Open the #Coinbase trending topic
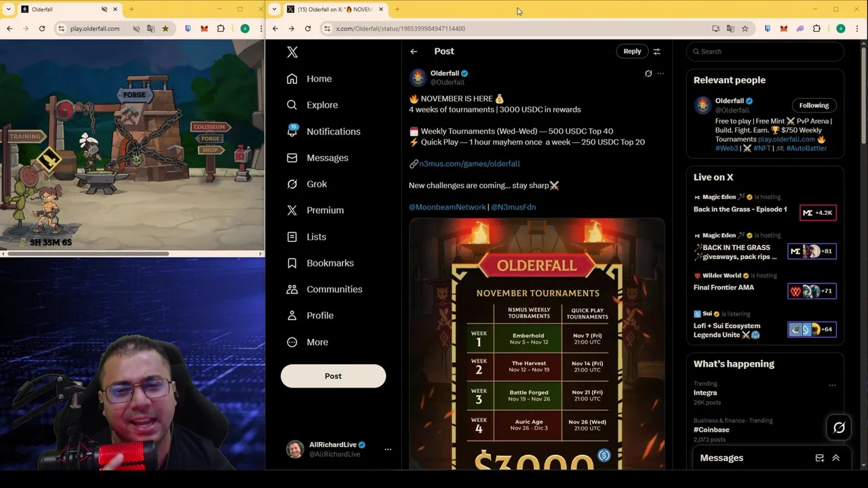Viewport: 868px width, 488px height. (711, 430)
